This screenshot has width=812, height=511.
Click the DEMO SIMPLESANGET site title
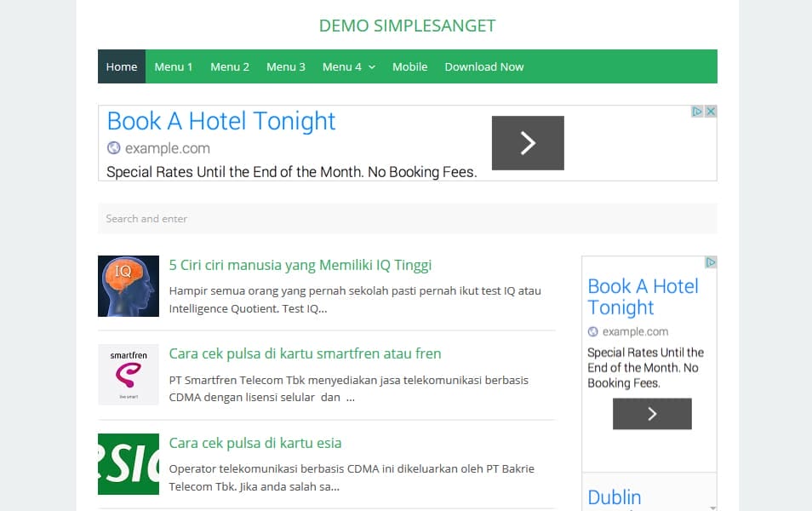pyautogui.click(x=407, y=26)
